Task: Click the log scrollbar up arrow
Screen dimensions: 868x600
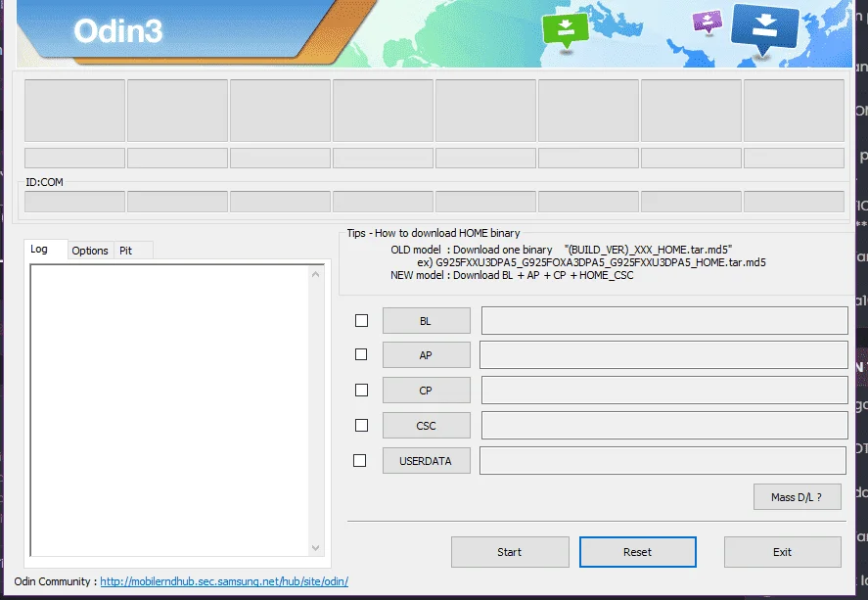Action: click(x=315, y=274)
